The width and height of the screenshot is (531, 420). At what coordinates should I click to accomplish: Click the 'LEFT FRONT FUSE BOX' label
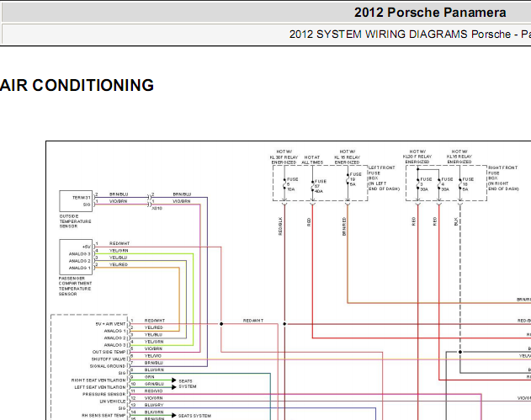[384, 178]
